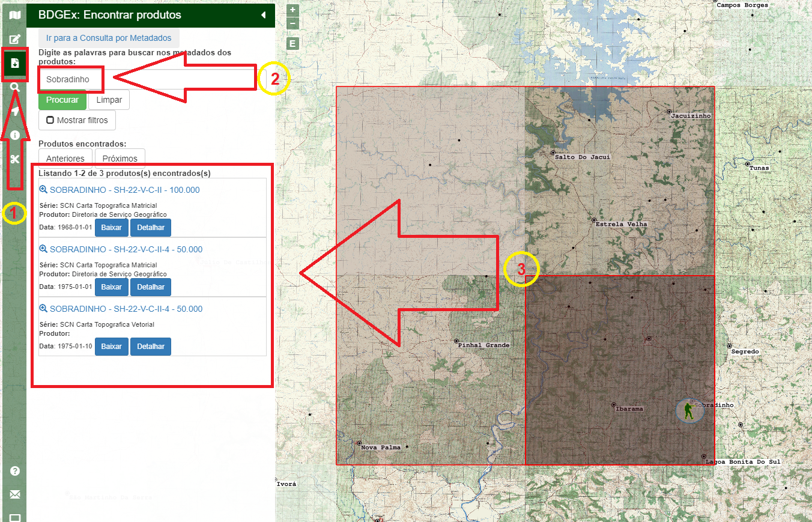The height and width of the screenshot is (522, 812).
Task: Collapse the Encontrar produtos panel arrow
Action: coord(263,15)
